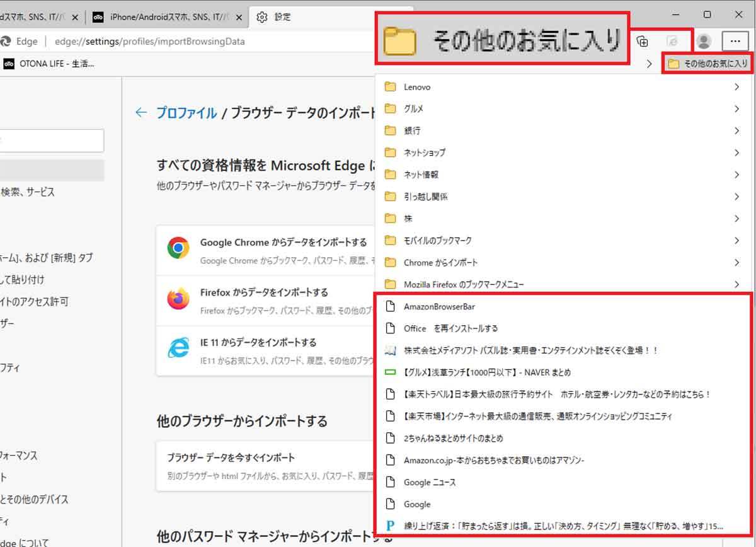Click the Firefox logo icon
Viewport: 756px width, 547px height.
coord(179,298)
